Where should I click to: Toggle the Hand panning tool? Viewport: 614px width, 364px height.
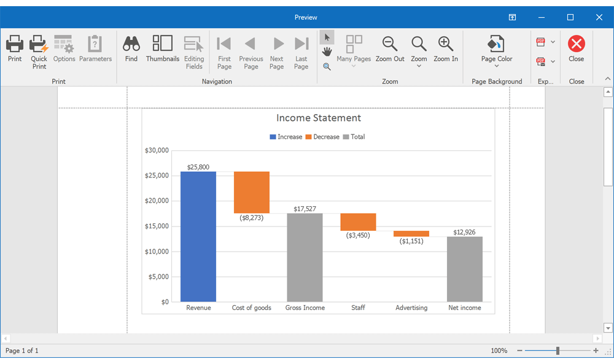tap(327, 50)
